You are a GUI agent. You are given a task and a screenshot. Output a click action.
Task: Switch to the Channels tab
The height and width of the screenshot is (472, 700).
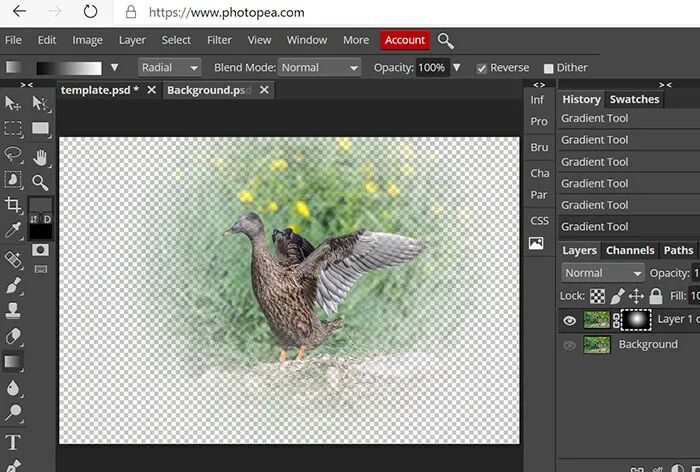point(630,250)
